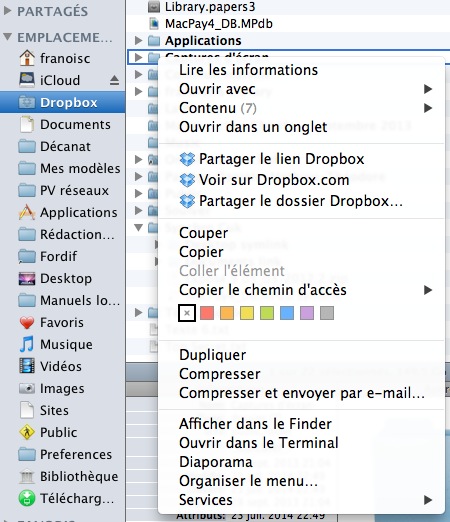Click the Bibliothèque building icon
Image resolution: width=450 pixels, height=522 pixels.
(27, 477)
